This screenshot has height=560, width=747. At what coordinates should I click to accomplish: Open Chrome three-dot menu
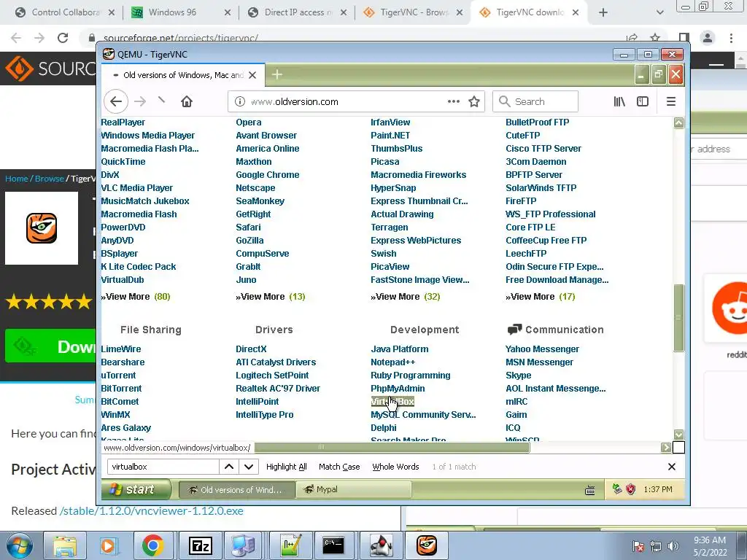731,38
